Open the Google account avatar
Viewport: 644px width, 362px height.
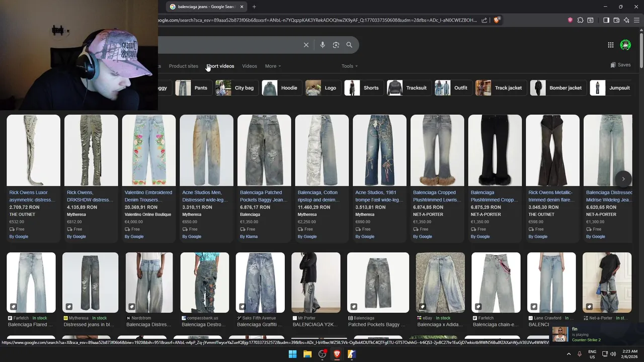point(625,45)
